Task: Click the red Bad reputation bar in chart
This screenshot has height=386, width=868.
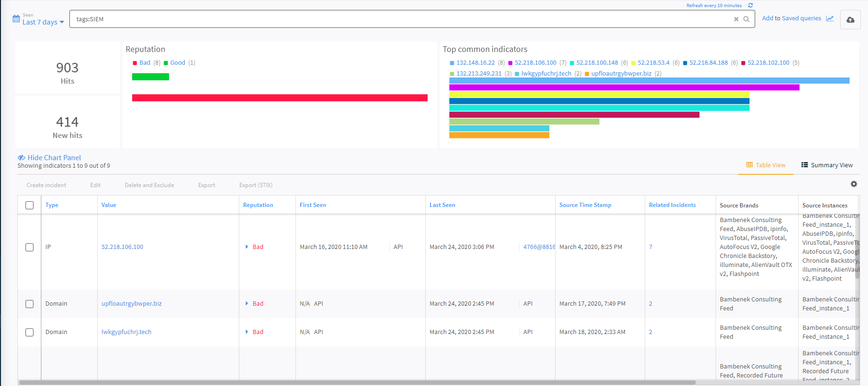Action: (279, 98)
